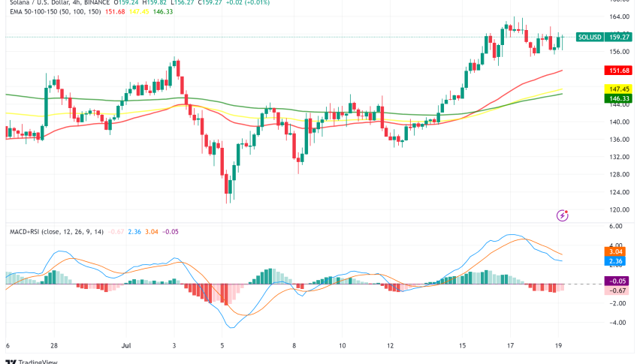640x364 pixels.
Task: Click the red 151.68 EMA price tag
Action: click(x=619, y=71)
